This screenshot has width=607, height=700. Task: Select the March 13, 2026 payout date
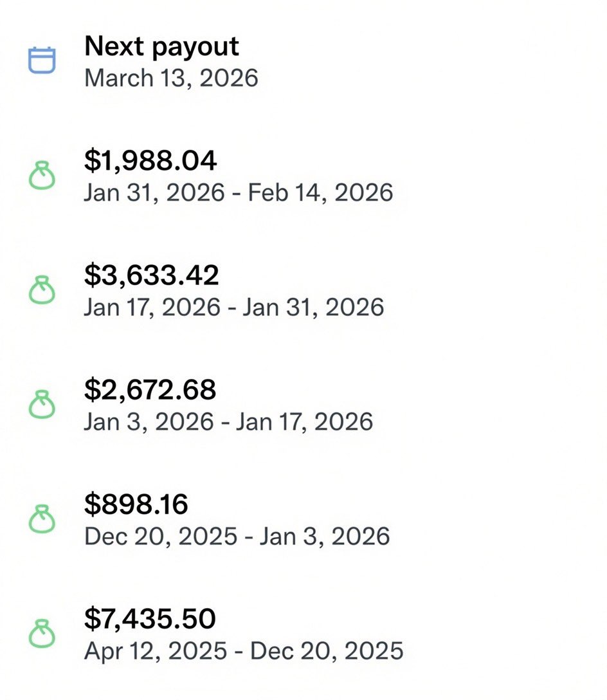[172, 78]
